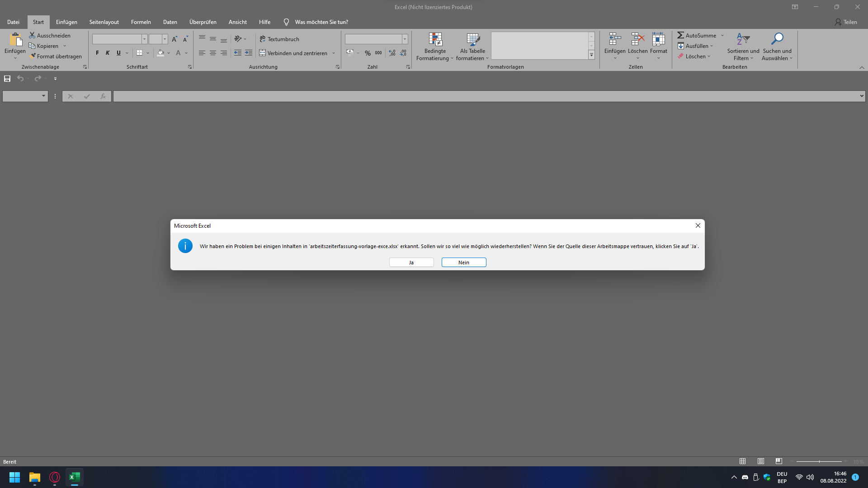The height and width of the screenshot is (488, 868).
Task: Click thousands separator 000 icon
Action: [378, 53]
